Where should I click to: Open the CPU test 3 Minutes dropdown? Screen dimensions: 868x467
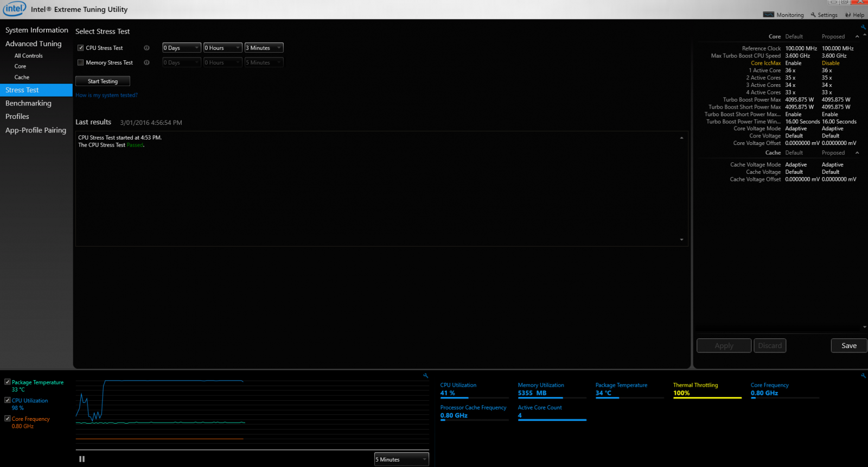tap(264, 48)
